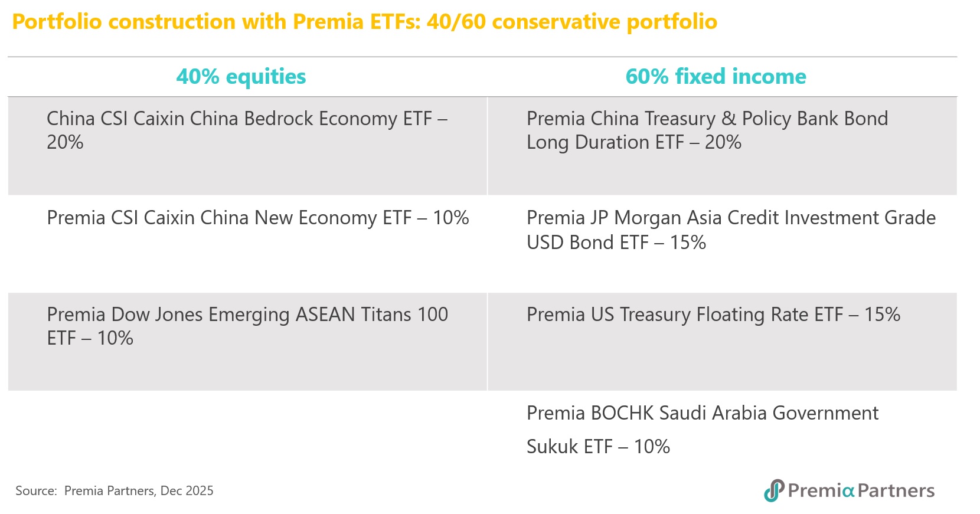Click the Premia Partners logo icon
Image resolution: width=980 pixels, height=514 pixels.
click(773, 490)
